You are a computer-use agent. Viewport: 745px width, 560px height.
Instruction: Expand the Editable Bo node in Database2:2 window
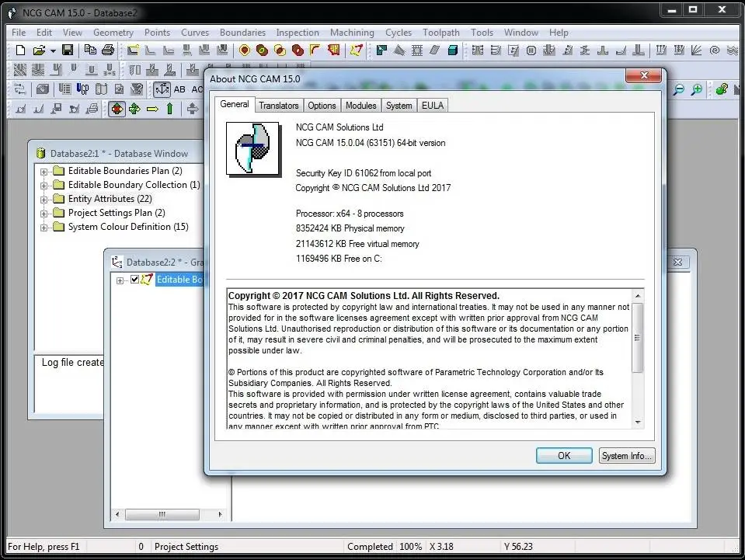(x=120, y=280)
